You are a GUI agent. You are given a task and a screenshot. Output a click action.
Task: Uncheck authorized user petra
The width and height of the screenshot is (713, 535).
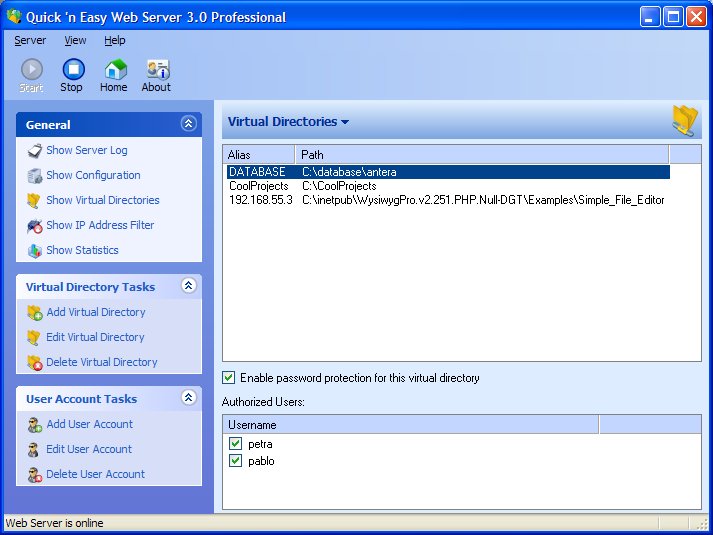click(x=235, y=444)
